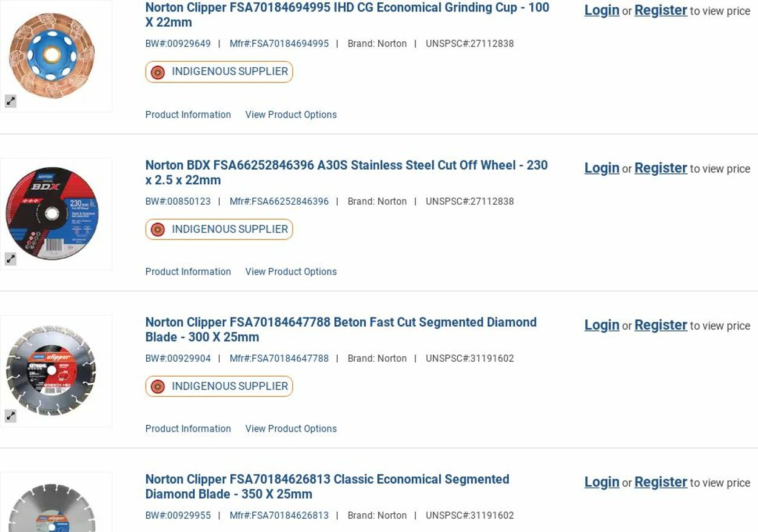
Task: Click Login link beside Classic Economical blade
Action: click(602, 482)
